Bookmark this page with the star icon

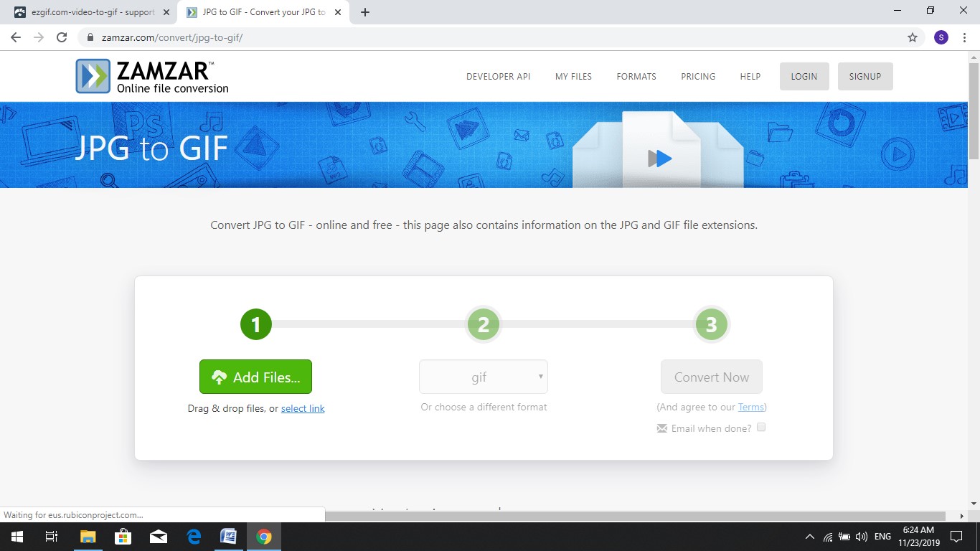(x=913, y=37)
